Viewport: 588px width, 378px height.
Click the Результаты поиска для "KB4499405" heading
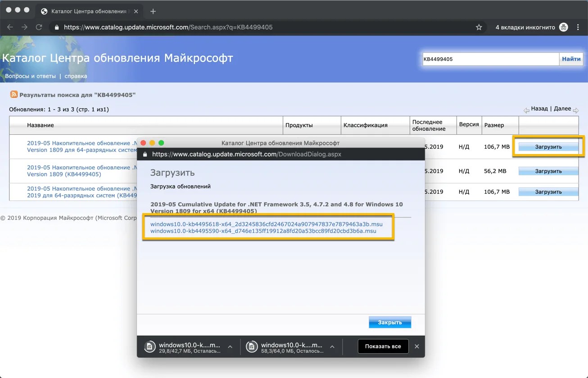(77, 95)
